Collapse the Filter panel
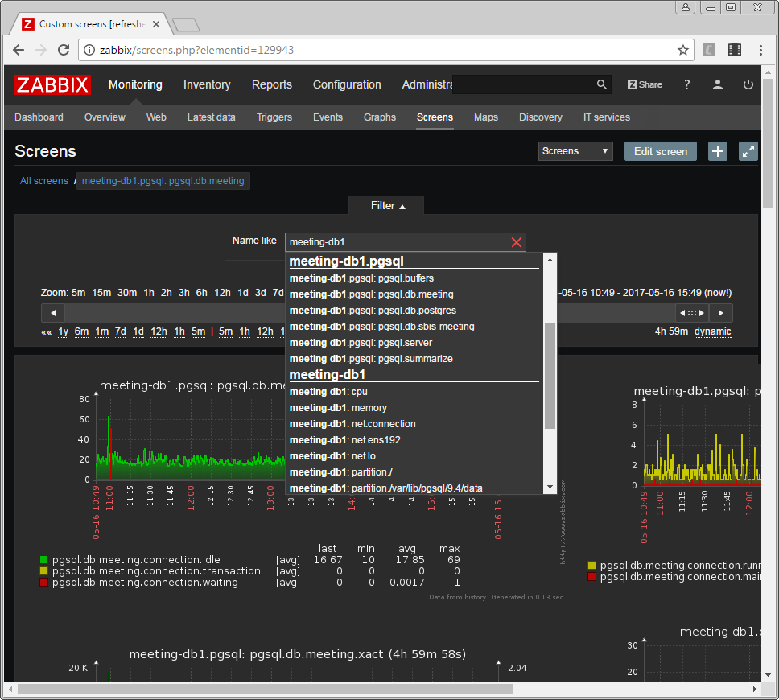Viewport: 779px width, 700px height. click(x=388, y=206)
